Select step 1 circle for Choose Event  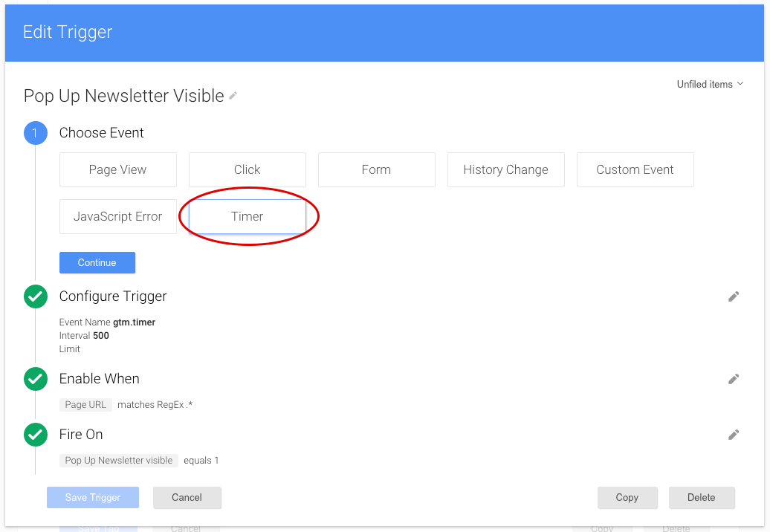click(x=36, y=133)
